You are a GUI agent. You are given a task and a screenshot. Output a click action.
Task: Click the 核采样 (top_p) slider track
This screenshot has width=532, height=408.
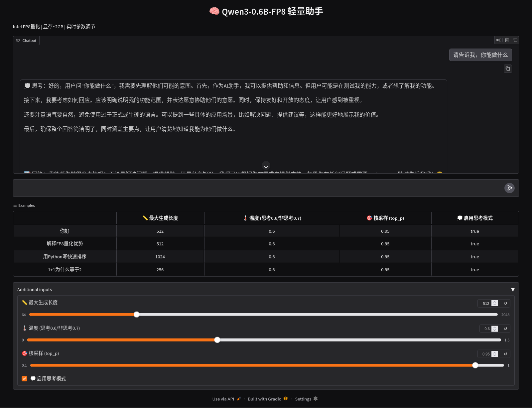click(x=267, y=365)
